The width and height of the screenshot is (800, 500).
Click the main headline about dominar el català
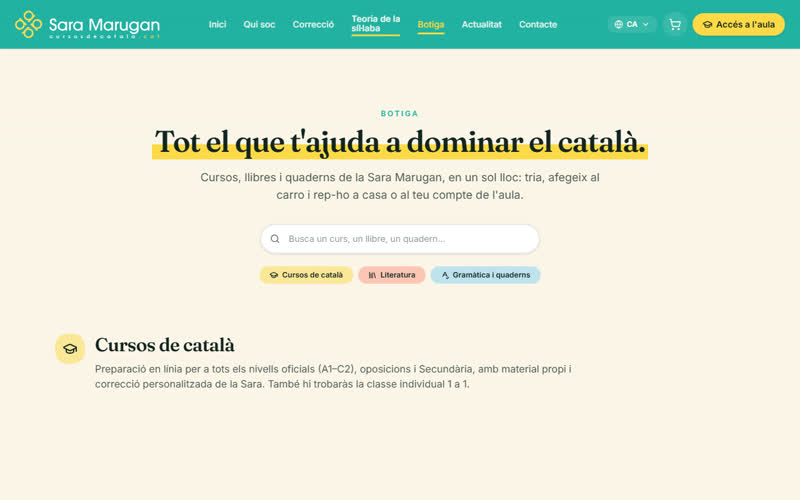[400, 142]
